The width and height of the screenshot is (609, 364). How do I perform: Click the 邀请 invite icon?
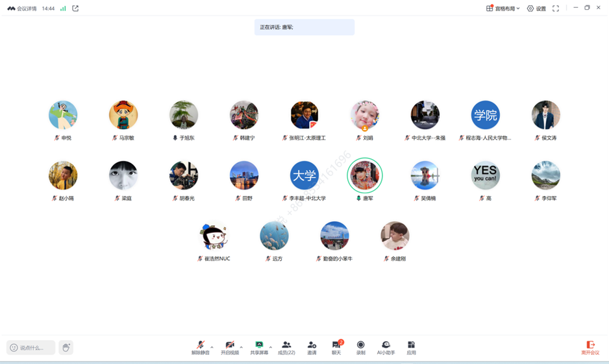312,347
